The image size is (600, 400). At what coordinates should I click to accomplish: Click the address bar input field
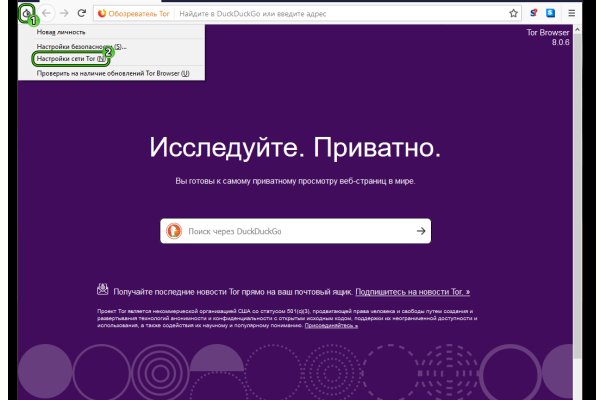(340, 14)
